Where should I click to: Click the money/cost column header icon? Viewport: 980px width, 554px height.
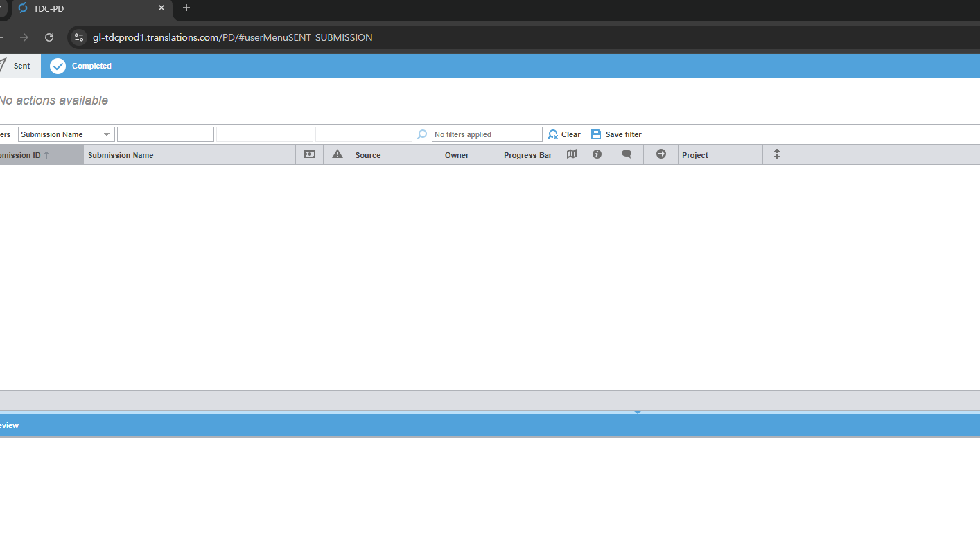[x=310, y=154]
